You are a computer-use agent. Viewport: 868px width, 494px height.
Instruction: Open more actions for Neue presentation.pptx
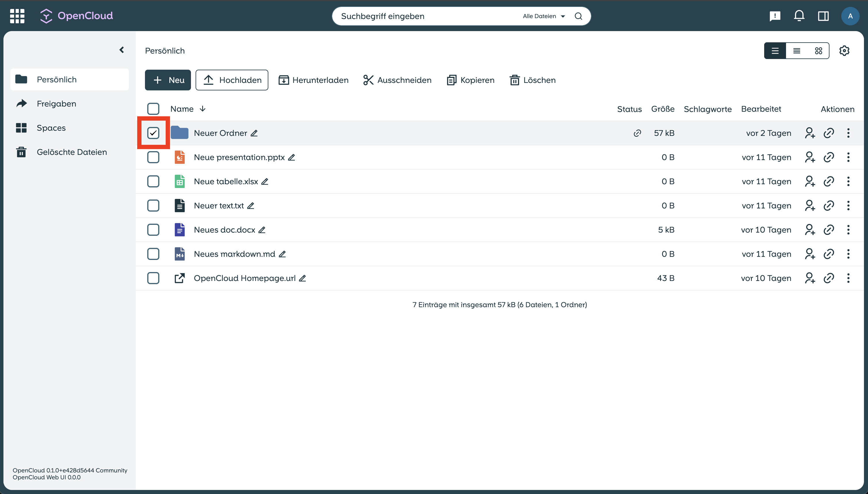coord(848,157)
